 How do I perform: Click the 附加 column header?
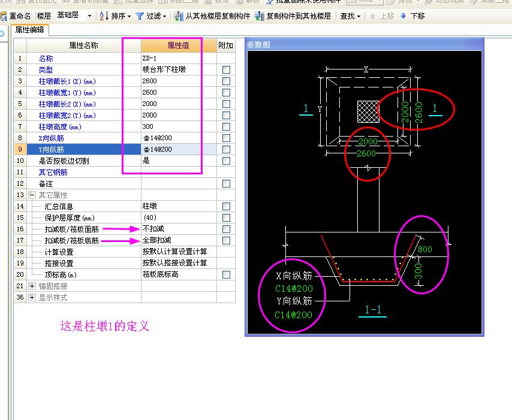[225, 46]
